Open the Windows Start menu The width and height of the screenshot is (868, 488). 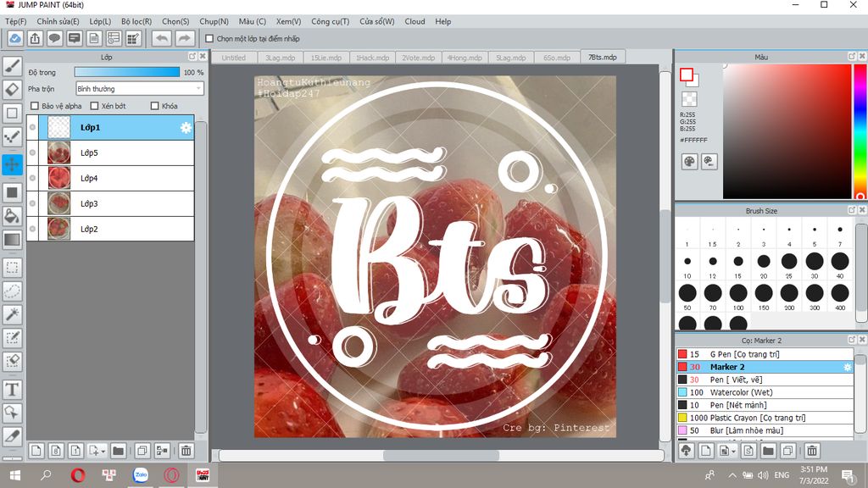tap(15, 475)
